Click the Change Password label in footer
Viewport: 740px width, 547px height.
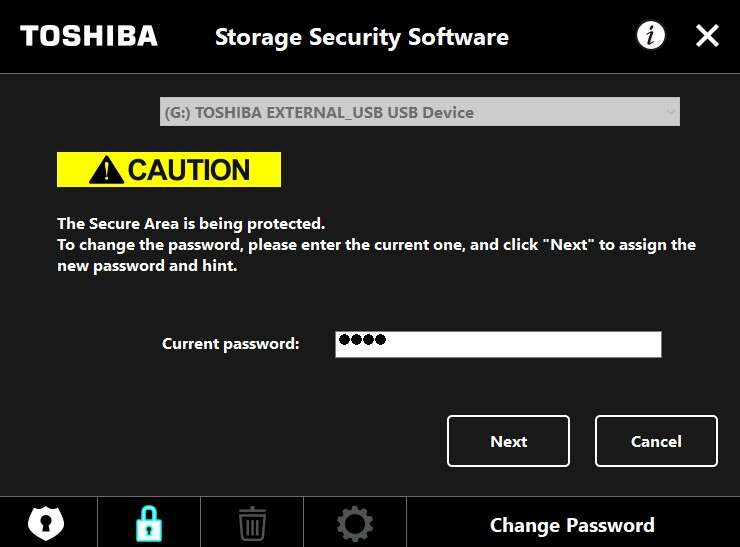[x=572, y=525]
